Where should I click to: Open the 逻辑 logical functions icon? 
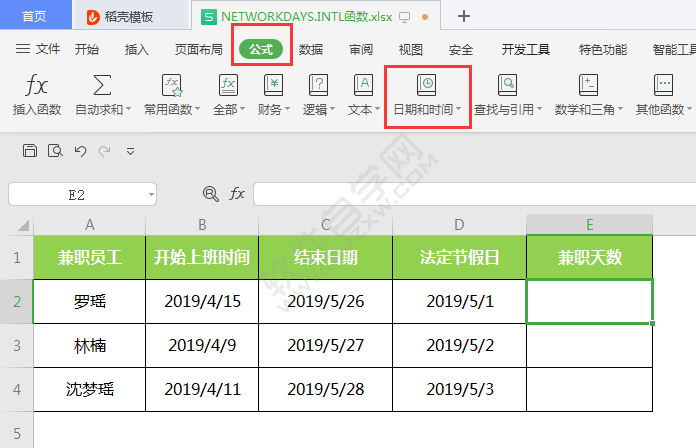tap(318, 85)
